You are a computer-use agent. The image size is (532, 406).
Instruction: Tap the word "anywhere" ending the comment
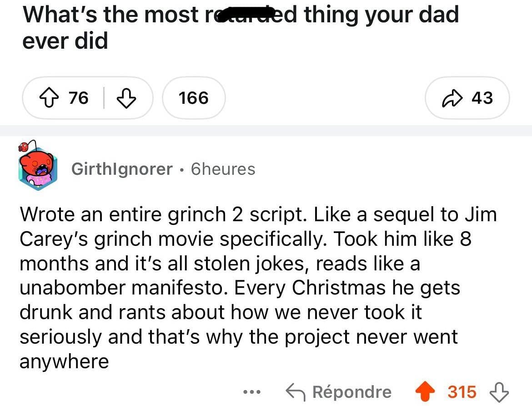[x=64, y=362]
